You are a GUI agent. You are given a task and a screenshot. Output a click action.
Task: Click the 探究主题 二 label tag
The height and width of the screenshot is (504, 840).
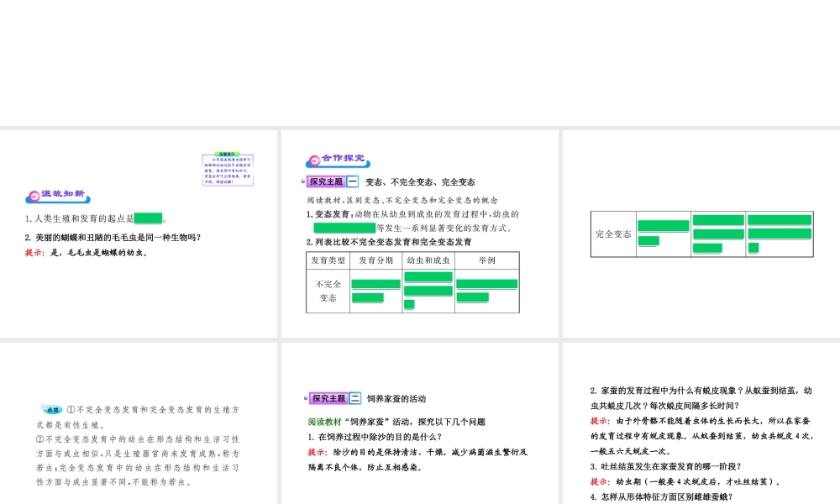point(335,398)
